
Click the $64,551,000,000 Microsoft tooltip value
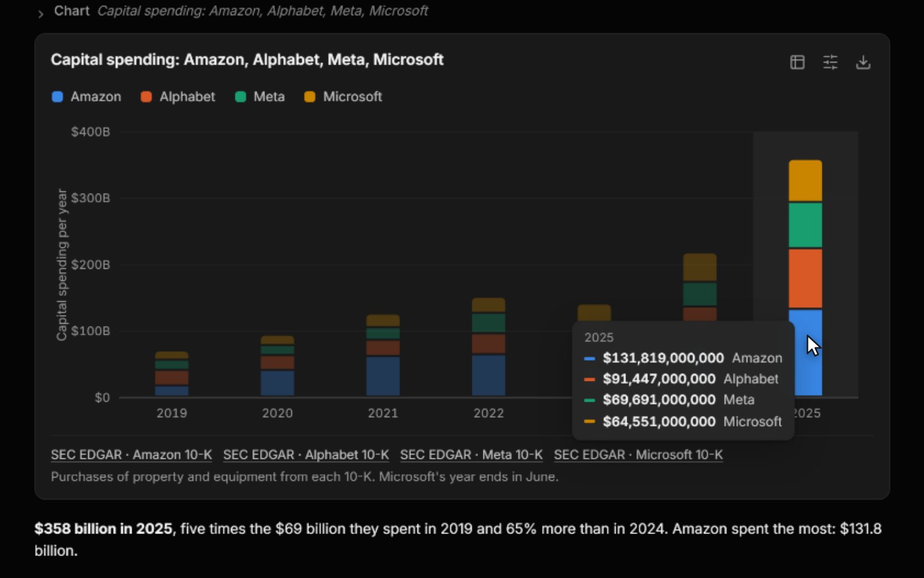659,421
